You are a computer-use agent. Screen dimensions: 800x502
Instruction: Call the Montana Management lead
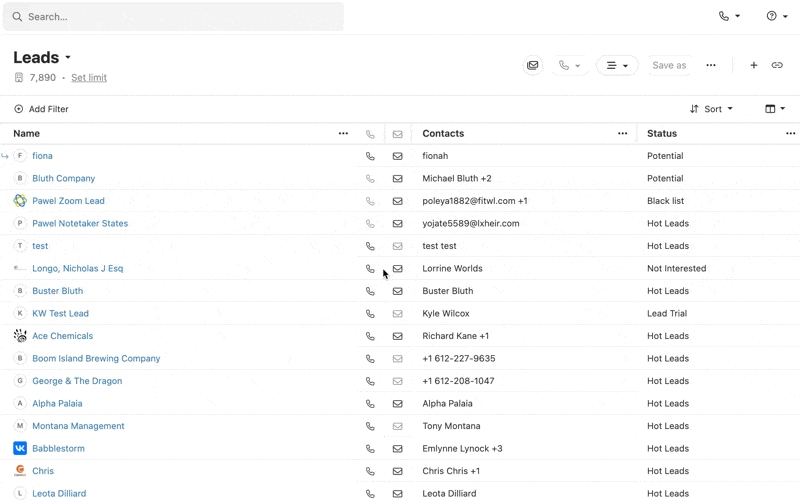370,426
